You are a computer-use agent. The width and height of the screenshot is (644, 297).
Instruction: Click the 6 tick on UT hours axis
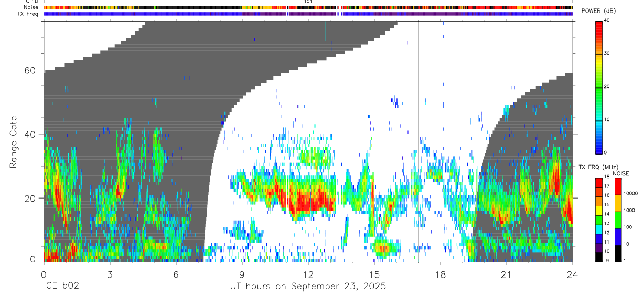176,274
